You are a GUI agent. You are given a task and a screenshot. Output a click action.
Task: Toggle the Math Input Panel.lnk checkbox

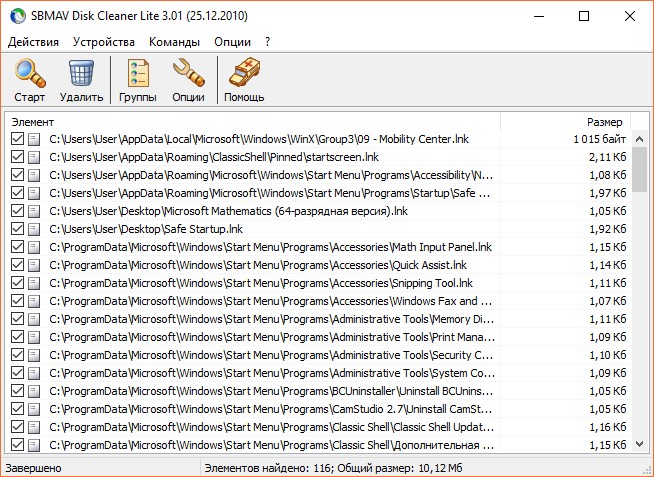click(x=17, y=246)
